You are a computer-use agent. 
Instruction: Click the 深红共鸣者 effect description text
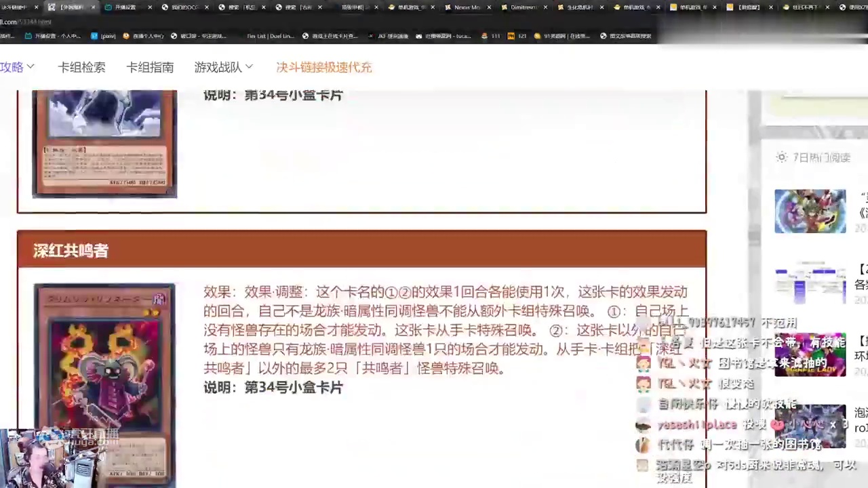tap(446, 330)
